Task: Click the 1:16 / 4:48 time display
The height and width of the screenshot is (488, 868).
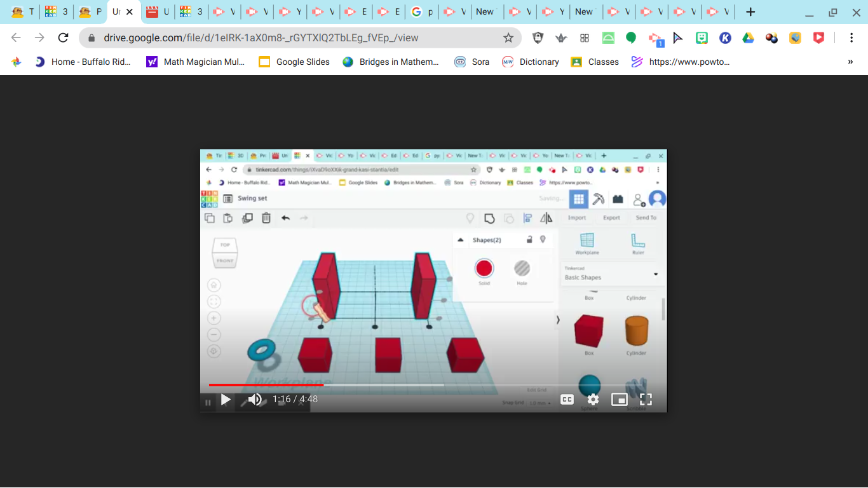Action: point(295,400)
